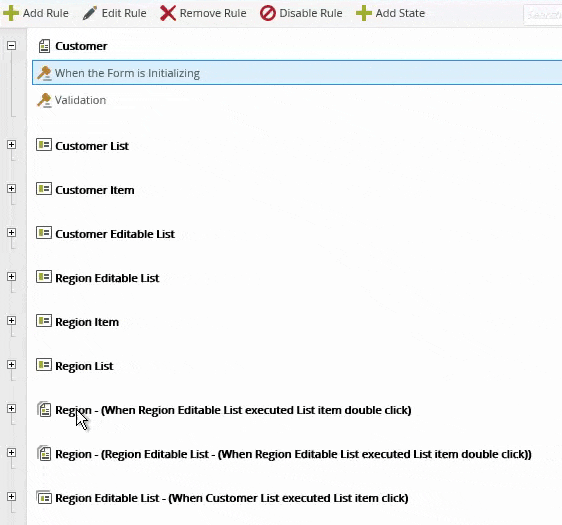Select the Region Item text
The width and height of the screenshot is (562, 525).
(87, 322)
